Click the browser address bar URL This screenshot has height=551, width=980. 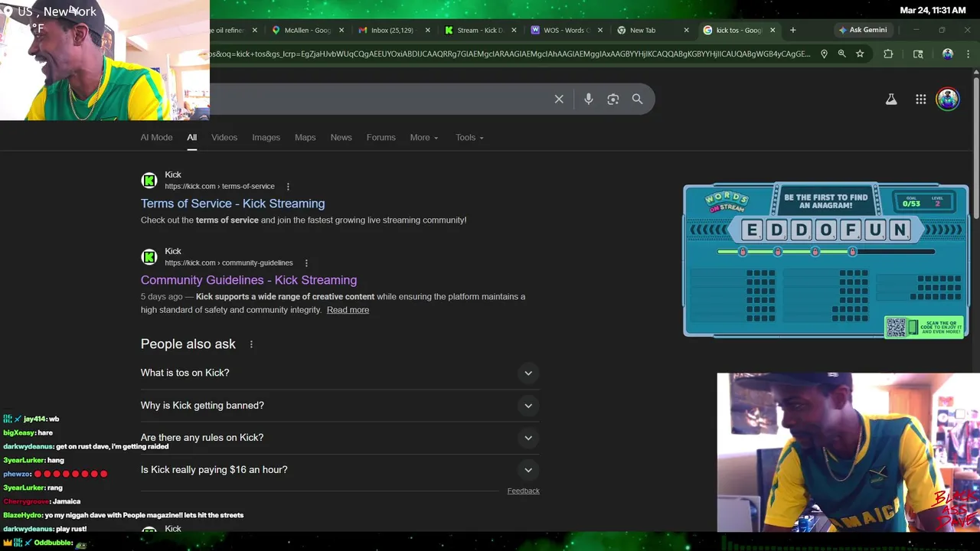[509, 54]
